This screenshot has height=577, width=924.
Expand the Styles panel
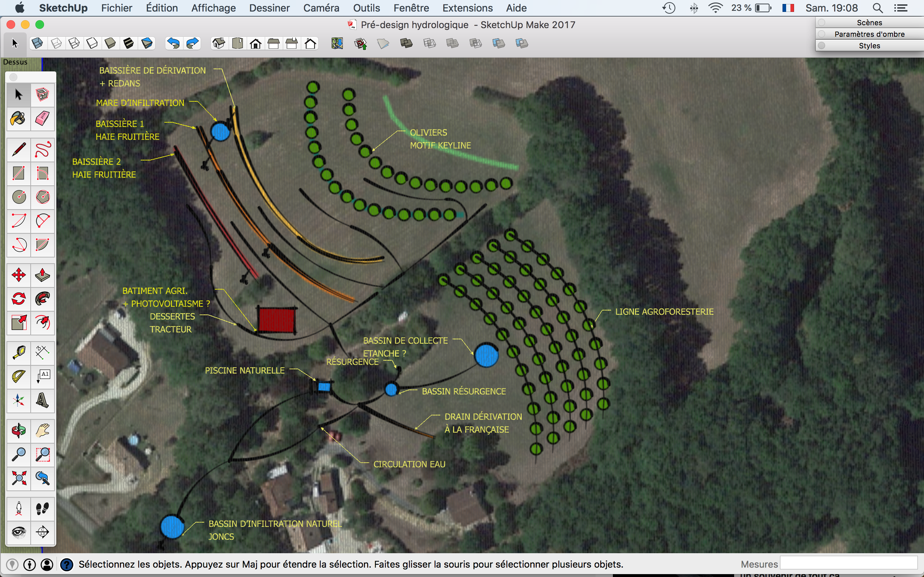pyautogui.click(x=869, y=46)
